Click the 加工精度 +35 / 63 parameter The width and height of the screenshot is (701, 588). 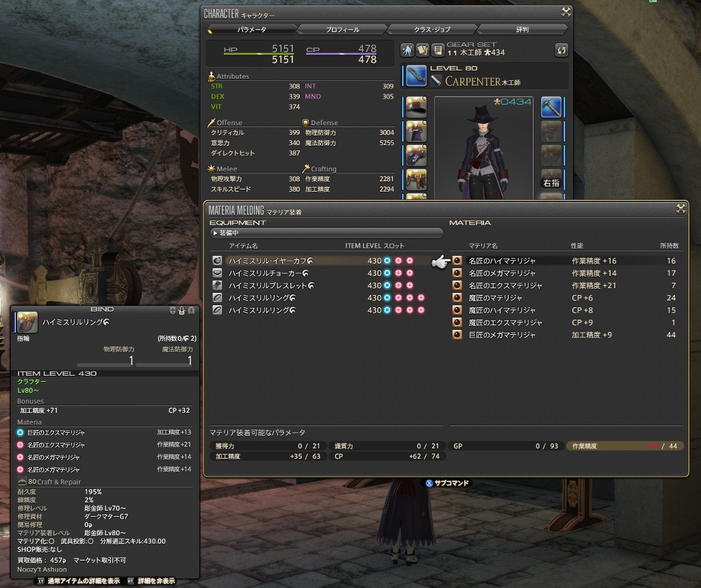click(x=268, y=456)
